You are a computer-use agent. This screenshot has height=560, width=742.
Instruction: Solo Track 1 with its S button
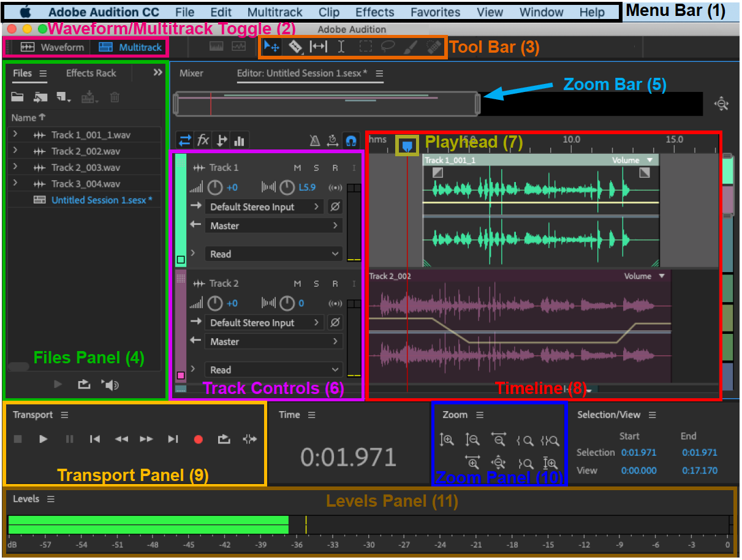(x=316, y=168)
